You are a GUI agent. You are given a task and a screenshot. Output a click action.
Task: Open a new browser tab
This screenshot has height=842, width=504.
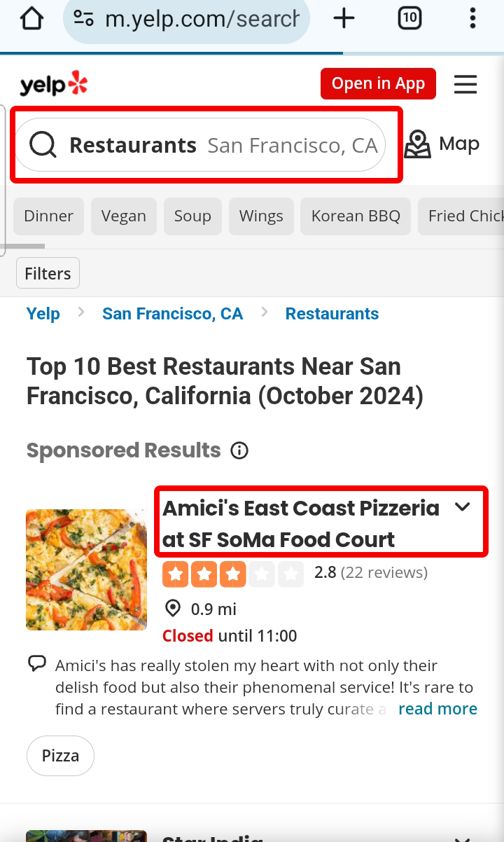click(344, 19)
